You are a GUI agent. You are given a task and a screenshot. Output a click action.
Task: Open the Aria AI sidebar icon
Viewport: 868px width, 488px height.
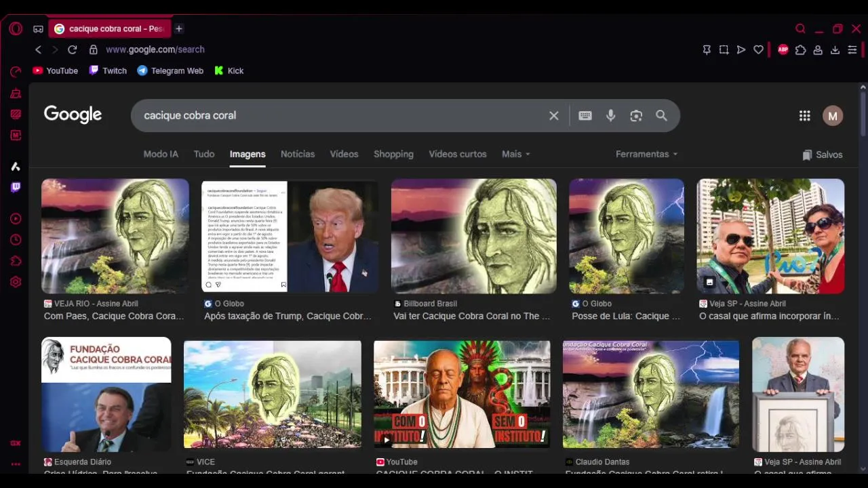16,166
